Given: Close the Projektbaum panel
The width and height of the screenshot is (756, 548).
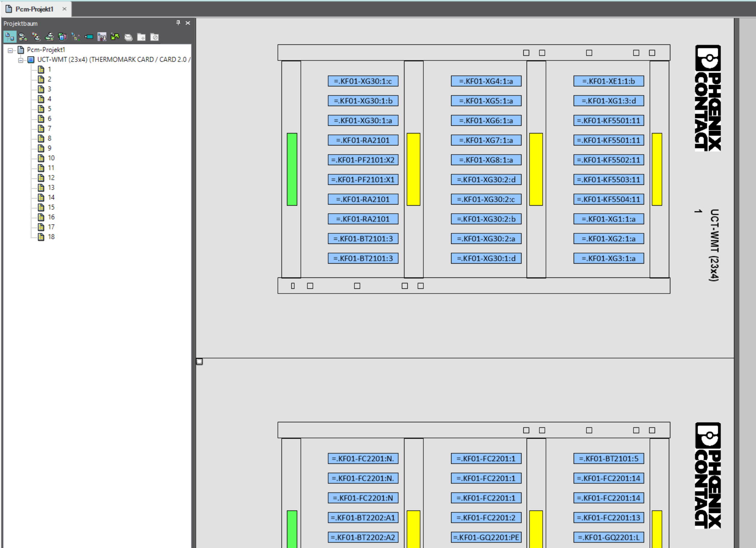Looking at the screenshot, I should [188, 23].
